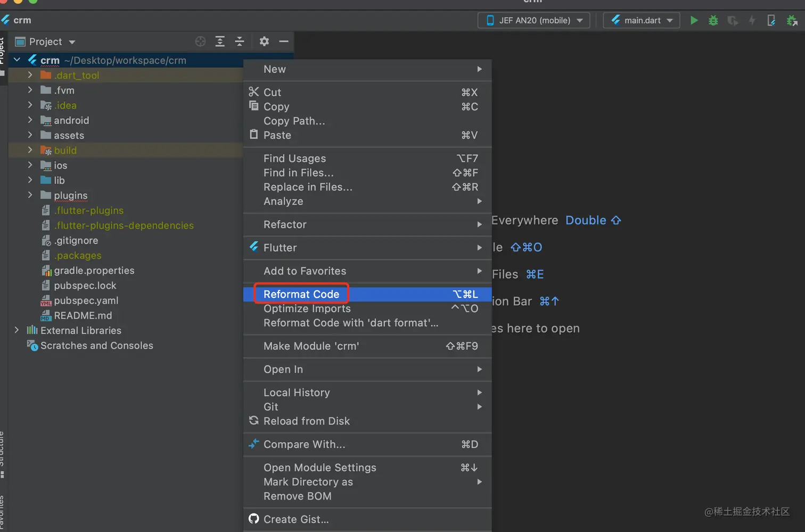Click the Select Opened File target icon
805x532 pixels.
click(200, 41)
